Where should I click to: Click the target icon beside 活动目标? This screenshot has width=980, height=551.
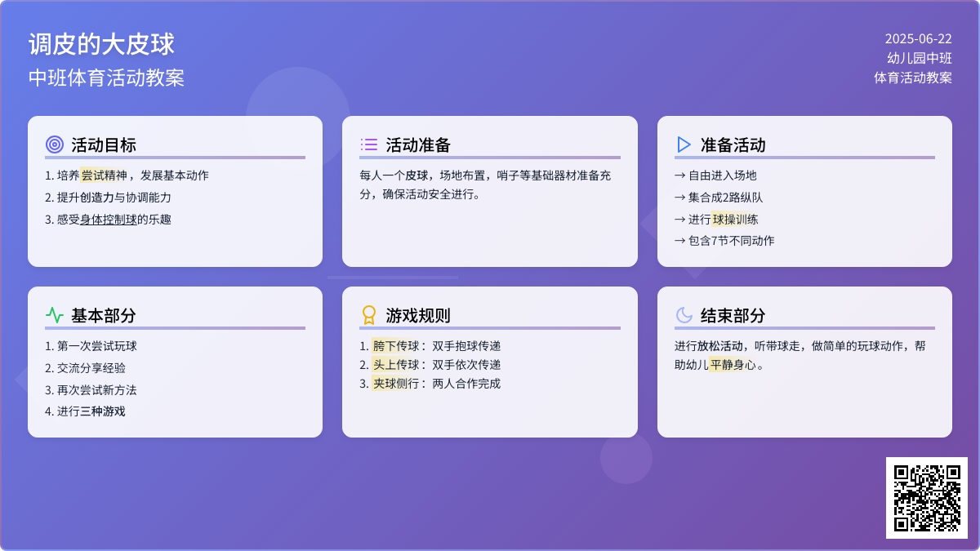click(x=54, y=144)
